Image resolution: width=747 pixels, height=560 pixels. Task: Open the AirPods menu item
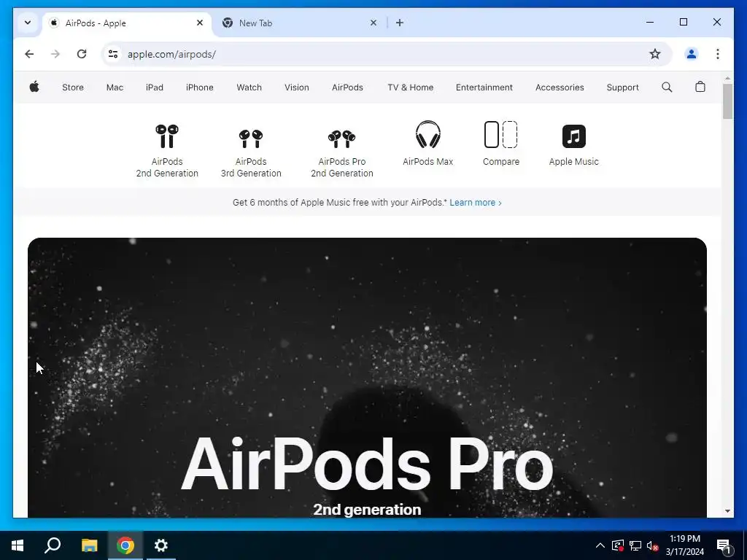[347, 87]
